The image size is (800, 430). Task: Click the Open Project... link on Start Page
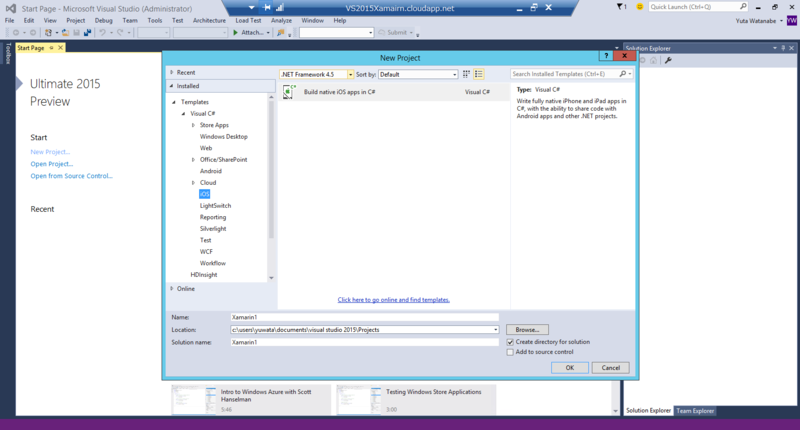pos(52,164)
